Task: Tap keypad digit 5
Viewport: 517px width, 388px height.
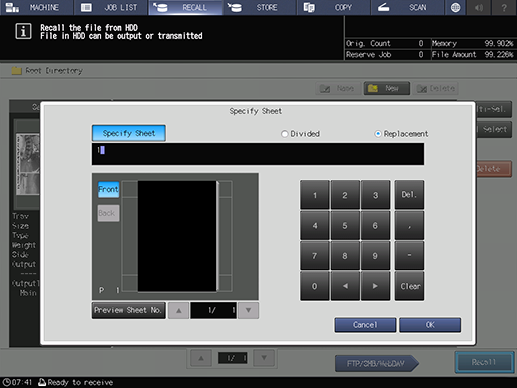Action: [x=345, y=225]
